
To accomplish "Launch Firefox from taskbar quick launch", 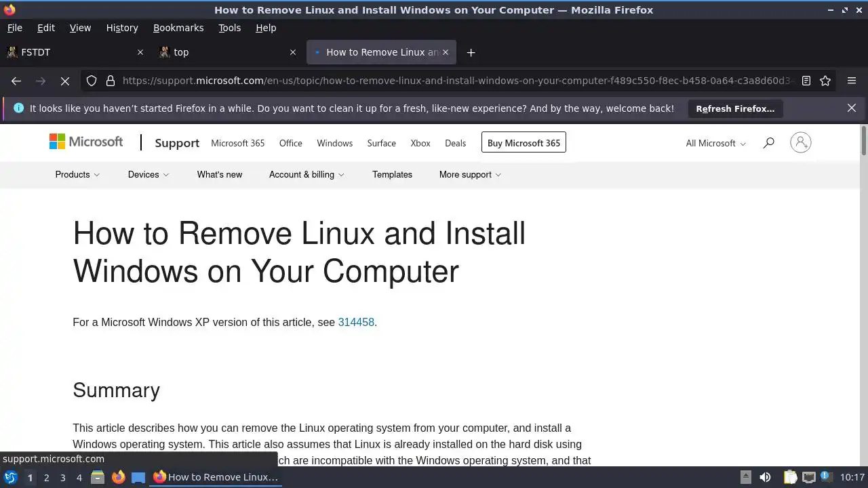I will [x=118, y=477].
